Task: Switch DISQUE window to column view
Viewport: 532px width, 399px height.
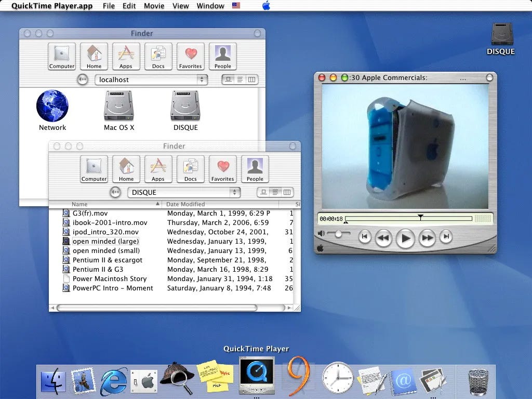Action: pos(287,192)
